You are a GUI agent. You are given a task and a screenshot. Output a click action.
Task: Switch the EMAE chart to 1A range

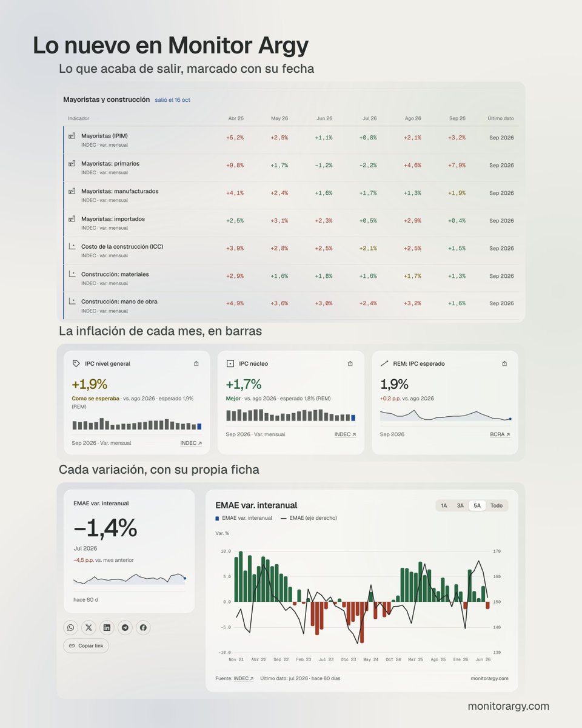444,505
